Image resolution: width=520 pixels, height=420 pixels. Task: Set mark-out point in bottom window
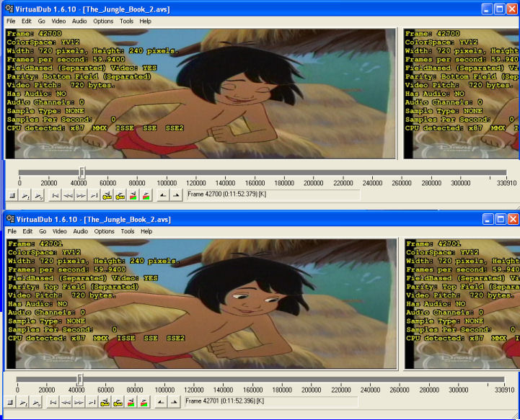pyautogui.click(x=174, y=402)
